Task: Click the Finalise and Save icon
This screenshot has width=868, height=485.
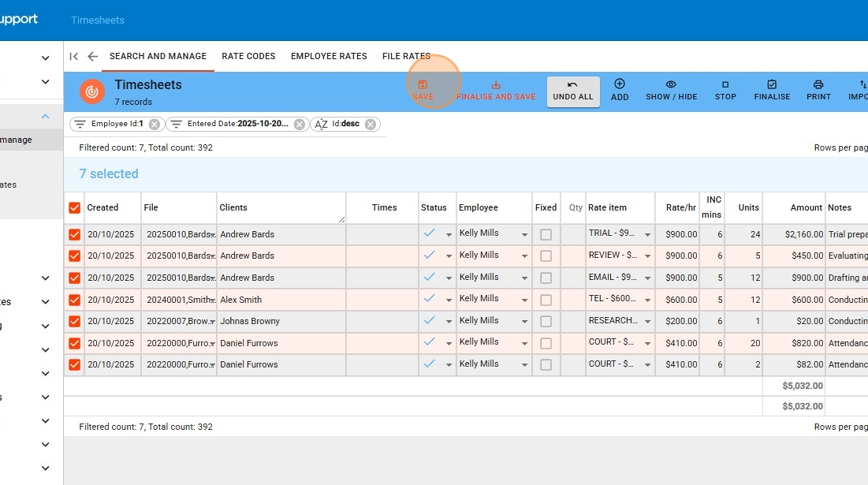Action: pos(496,85)
